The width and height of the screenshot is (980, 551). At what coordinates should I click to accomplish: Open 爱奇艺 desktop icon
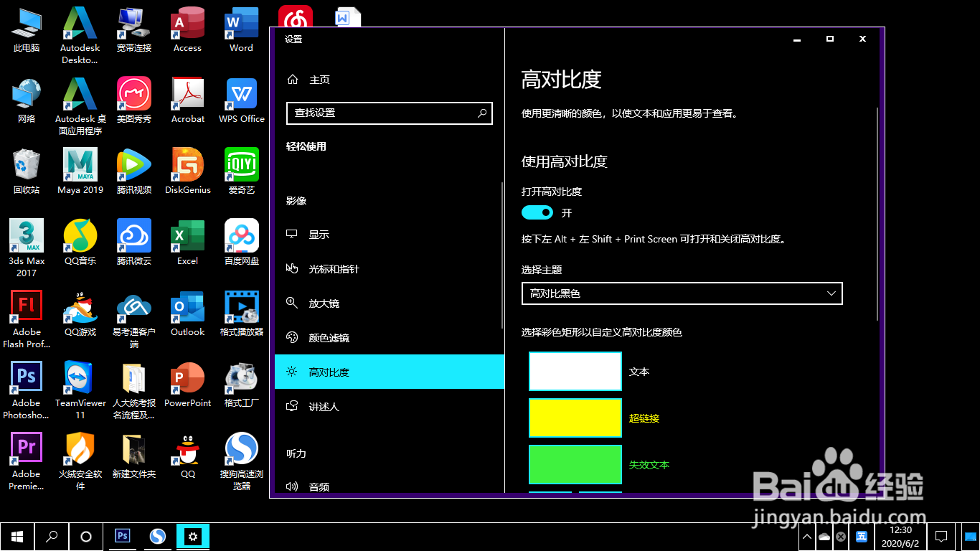point(242,171)
